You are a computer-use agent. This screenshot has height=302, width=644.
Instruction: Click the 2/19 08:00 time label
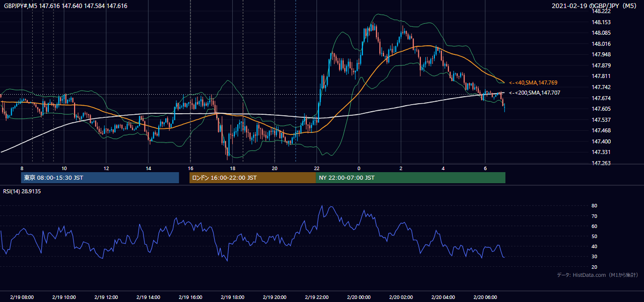(22, 297)
